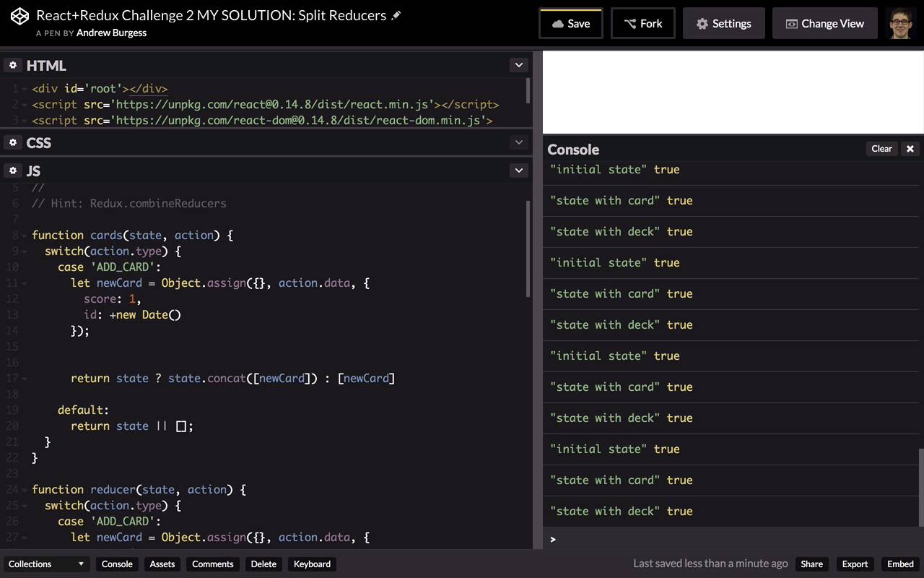Collapse code fold arrow at line 8
The width and height of the screenshot is (924, 578).
click(x=25, y=236)
